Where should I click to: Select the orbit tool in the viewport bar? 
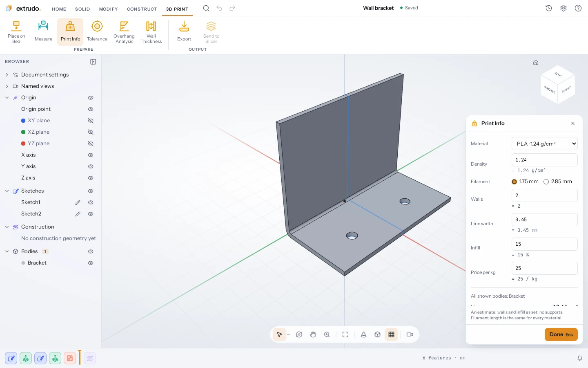pos(299,334)
